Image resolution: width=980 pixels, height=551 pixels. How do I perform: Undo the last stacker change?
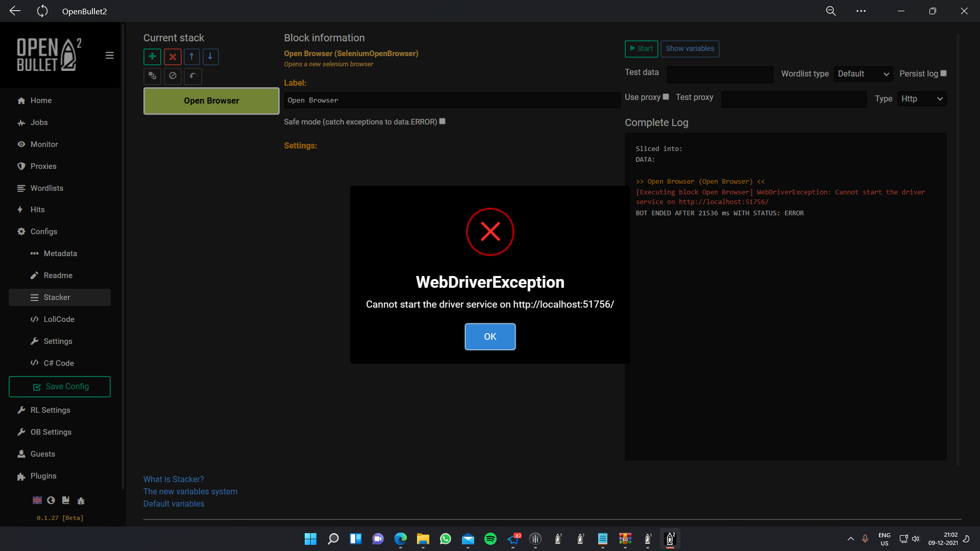(192, 76)
